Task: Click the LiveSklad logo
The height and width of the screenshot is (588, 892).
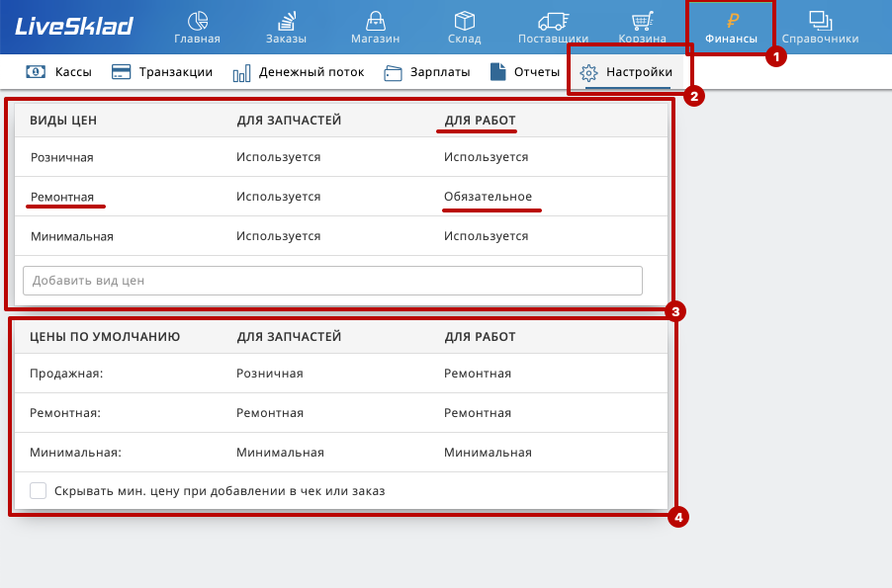Action: tap(74, 26)
